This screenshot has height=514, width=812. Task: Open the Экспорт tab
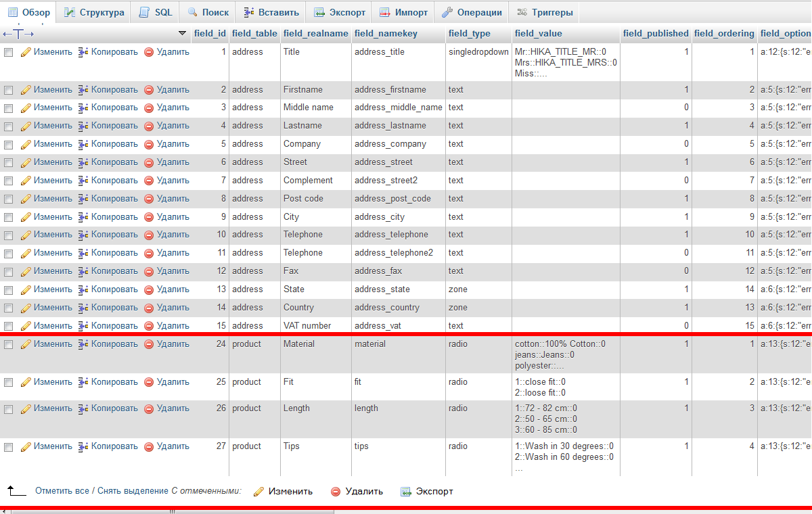(339, 12)
